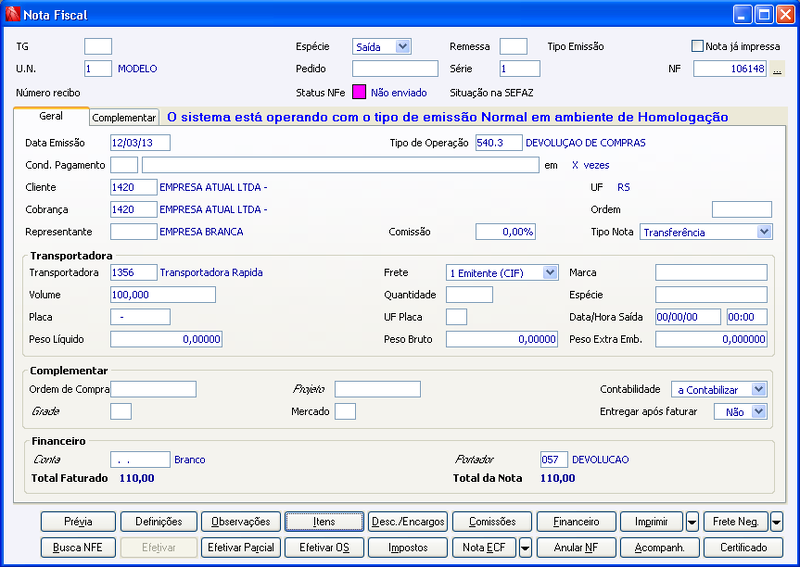The height and width of the screenshot is (567, 800).
Task: Click the Itens button
Action: coord(324,522)
